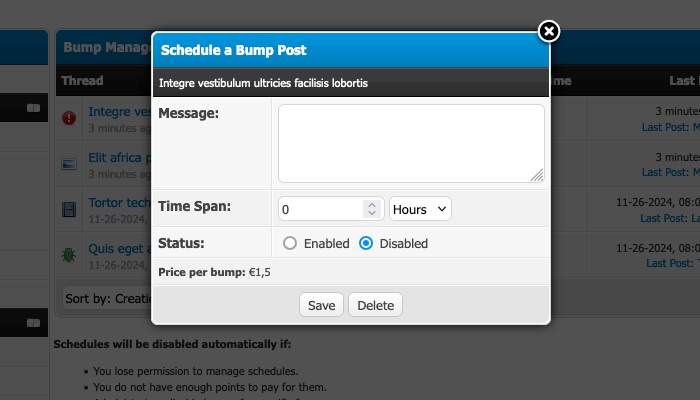
Task: Click the upper collapse icon in left sidebar
Action: coord(33,107)
